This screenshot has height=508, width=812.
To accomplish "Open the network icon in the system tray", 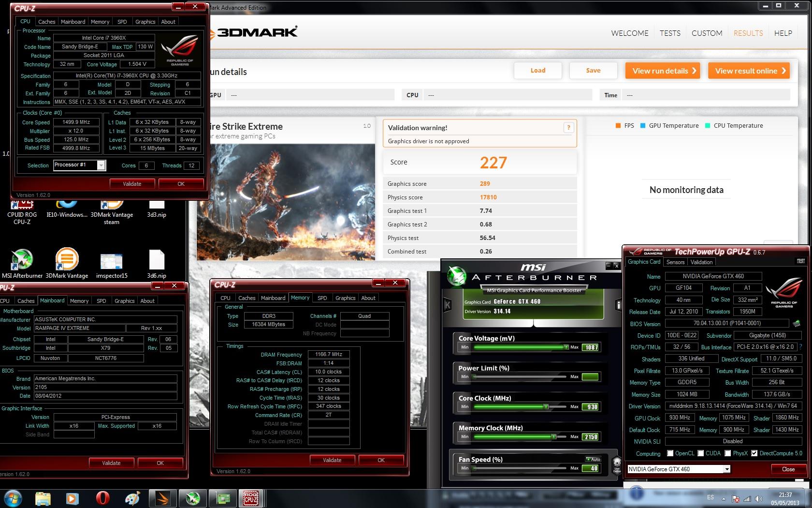I will coord(747,499).
